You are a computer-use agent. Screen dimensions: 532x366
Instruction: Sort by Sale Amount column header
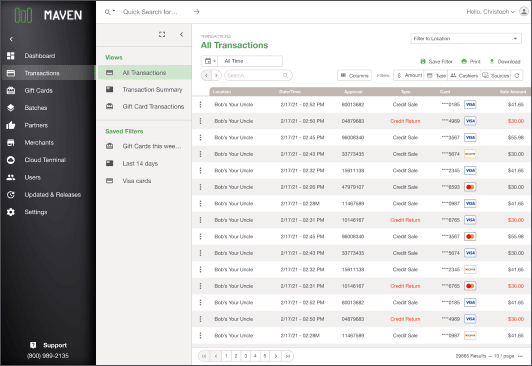click(513, 92)
